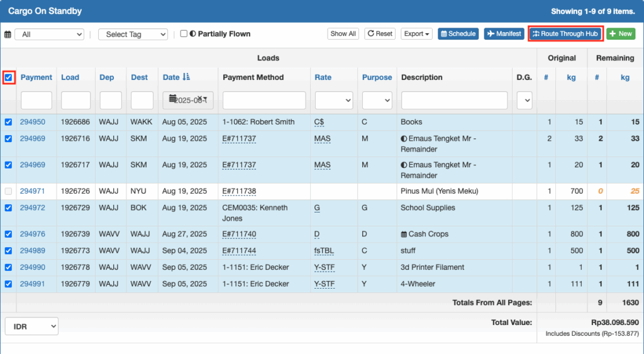
Task: Click the Schedule calendar button
Action: [458, 34]
